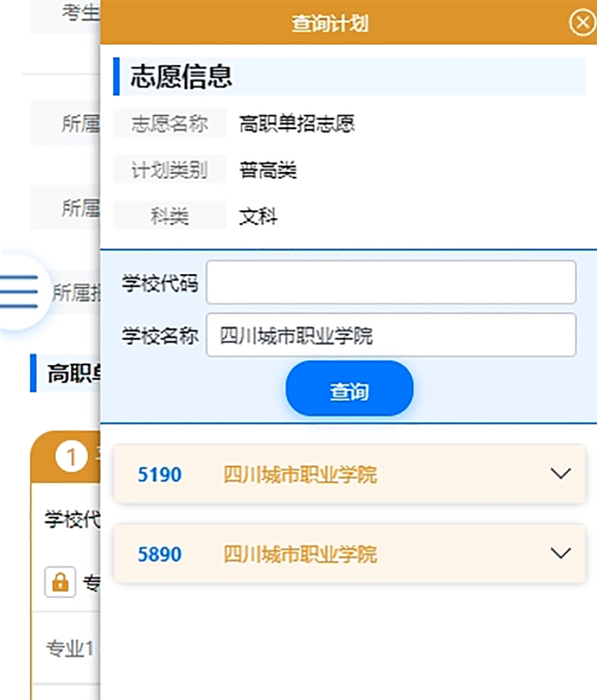Click the 文科 subject value

point(258,216)
